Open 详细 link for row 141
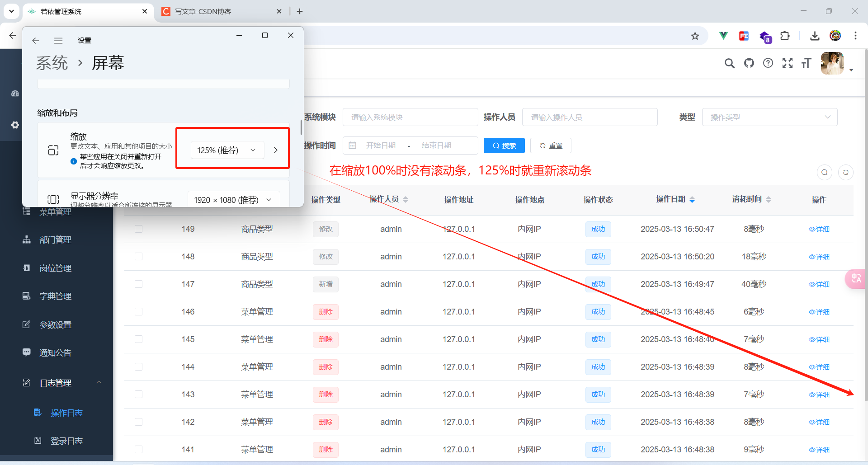 [819, 450]
